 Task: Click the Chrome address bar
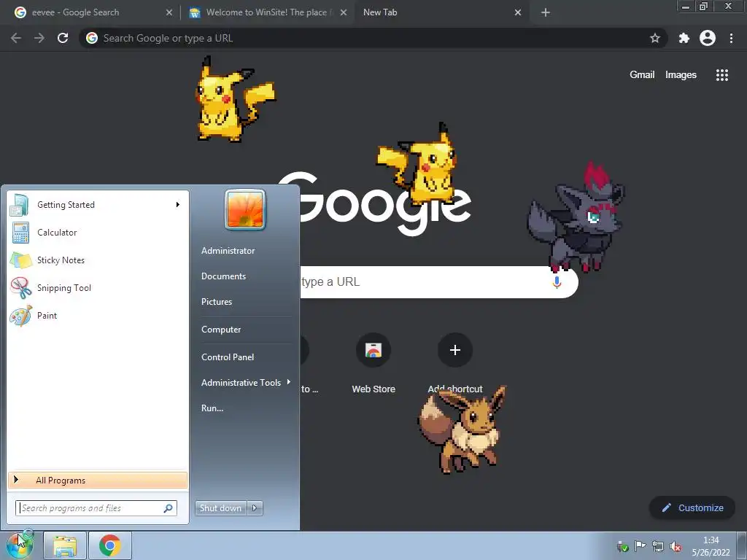pyautogui.click(x=371, y=38)
